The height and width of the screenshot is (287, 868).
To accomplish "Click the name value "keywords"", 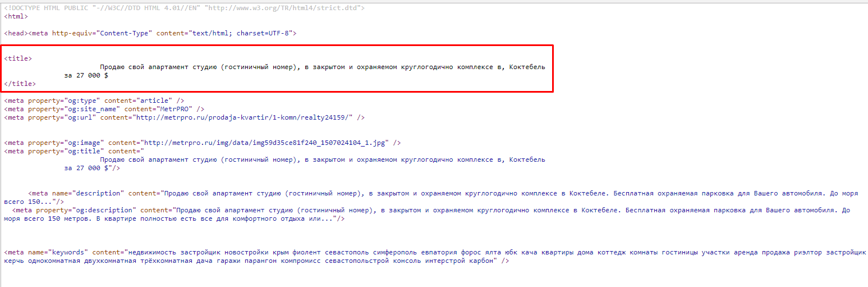I will pos(68,252).
